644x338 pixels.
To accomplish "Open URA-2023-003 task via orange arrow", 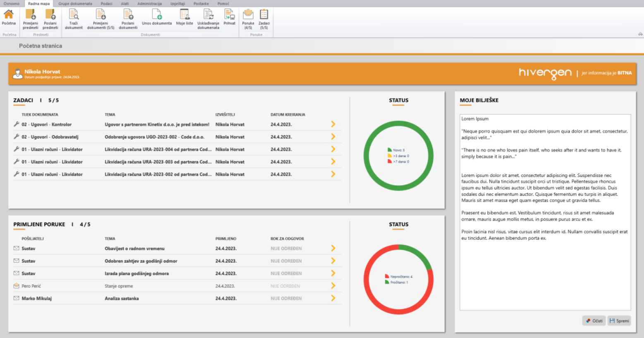I will click(x=333, y=162).
